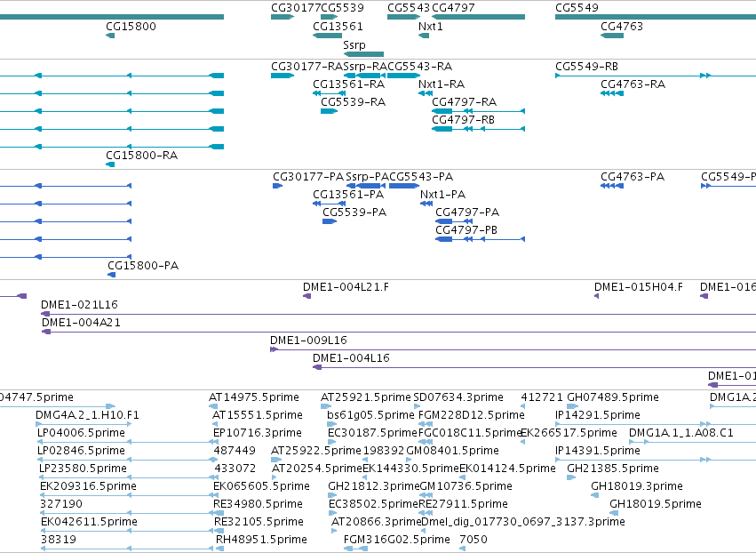Click EST GM08401.5prime label

[453, 451]
